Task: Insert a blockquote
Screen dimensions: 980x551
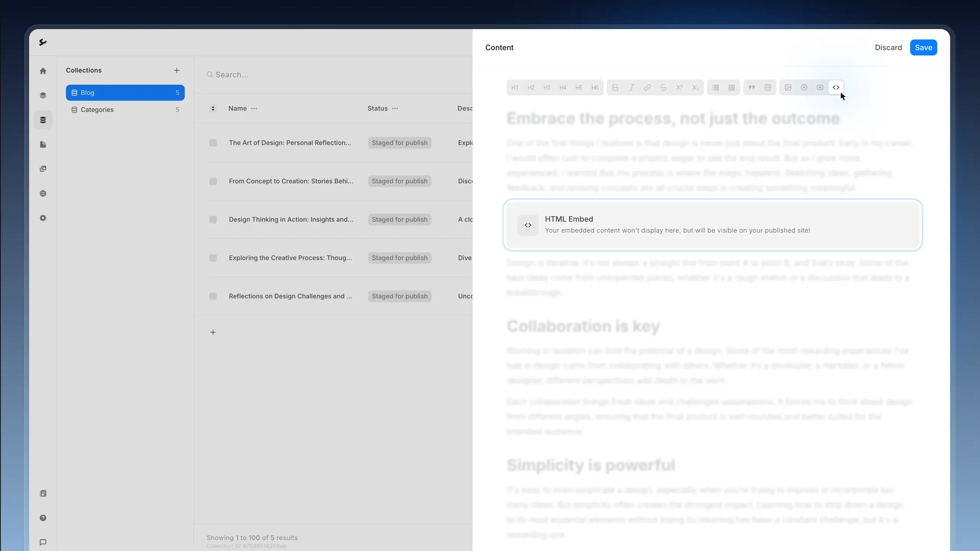Action: pyautogui.click(x=752, y=87)
